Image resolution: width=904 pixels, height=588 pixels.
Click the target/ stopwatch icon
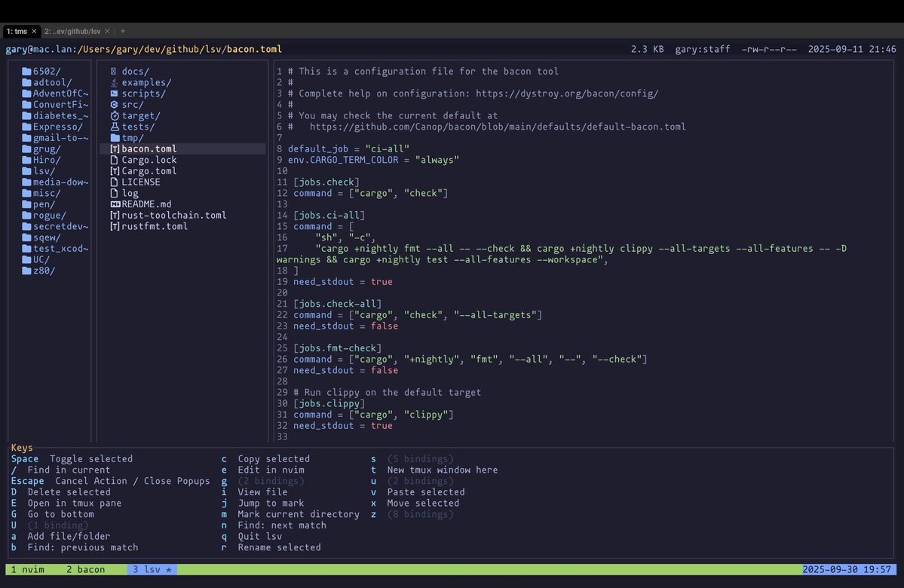pos(114,116)
